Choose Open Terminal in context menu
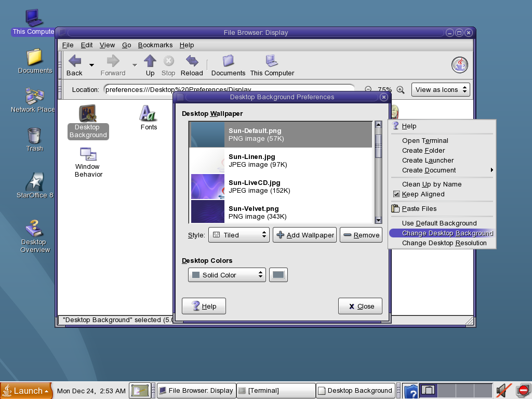 442,140
